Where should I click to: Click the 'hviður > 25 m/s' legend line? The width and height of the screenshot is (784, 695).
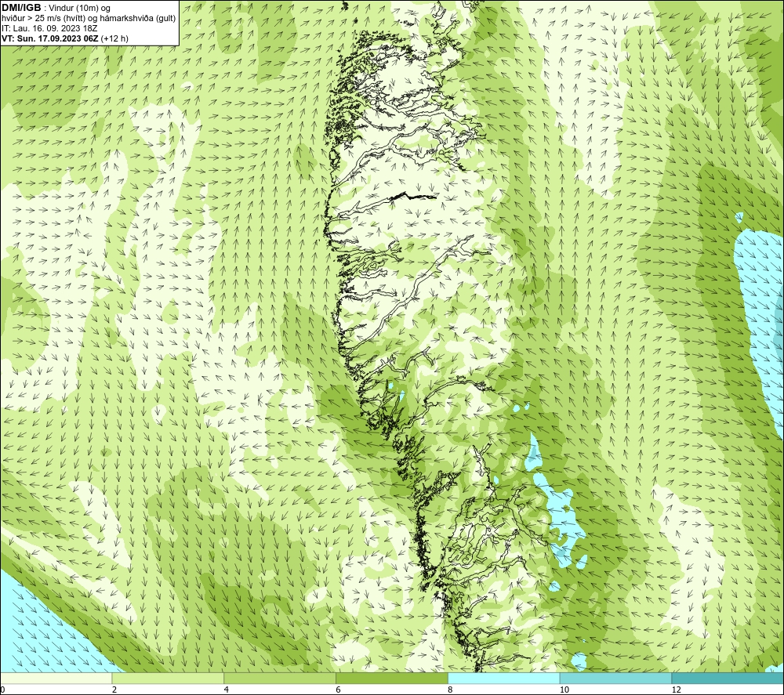[89, 19]
